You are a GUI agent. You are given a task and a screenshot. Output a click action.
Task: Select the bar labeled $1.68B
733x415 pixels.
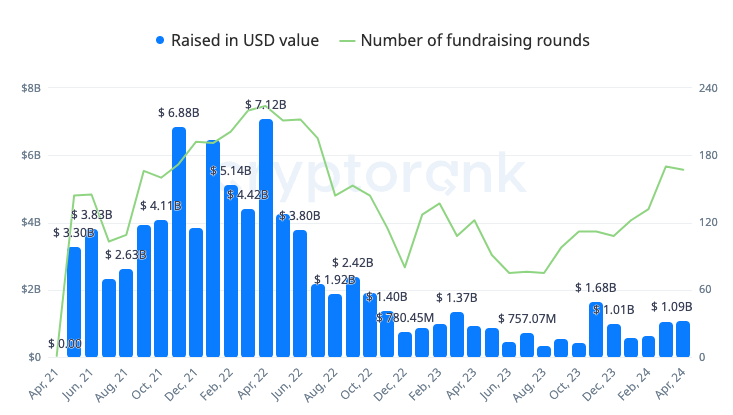[596, 330]
